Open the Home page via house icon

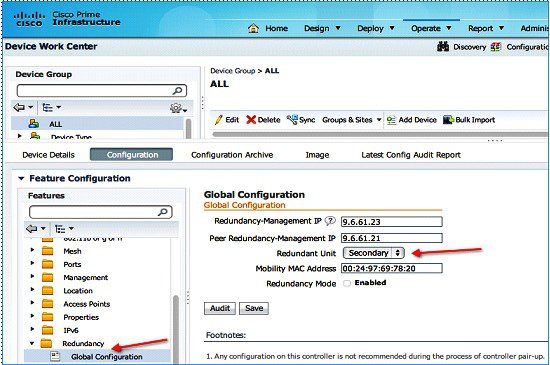pos(253,28)
